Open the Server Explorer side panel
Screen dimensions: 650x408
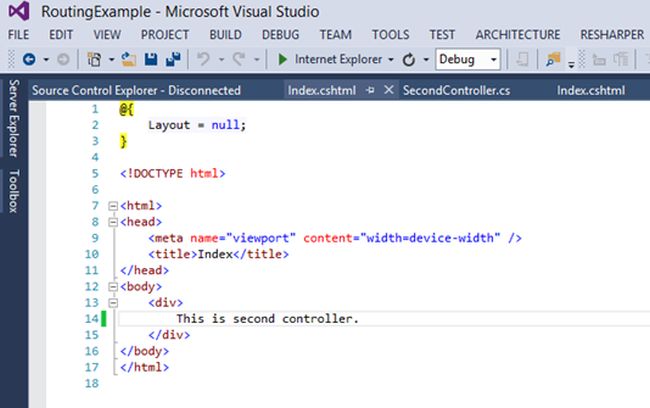click(x=14, y=119)
